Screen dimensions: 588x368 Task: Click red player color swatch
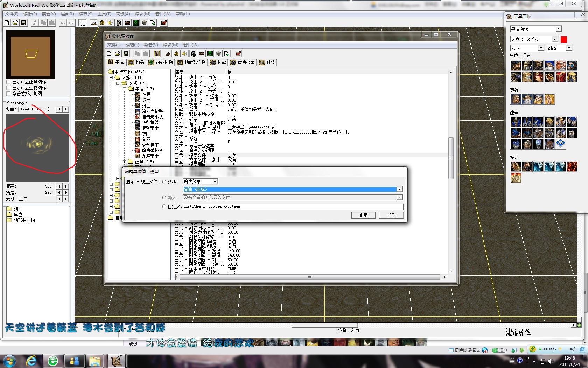(563, 39)
